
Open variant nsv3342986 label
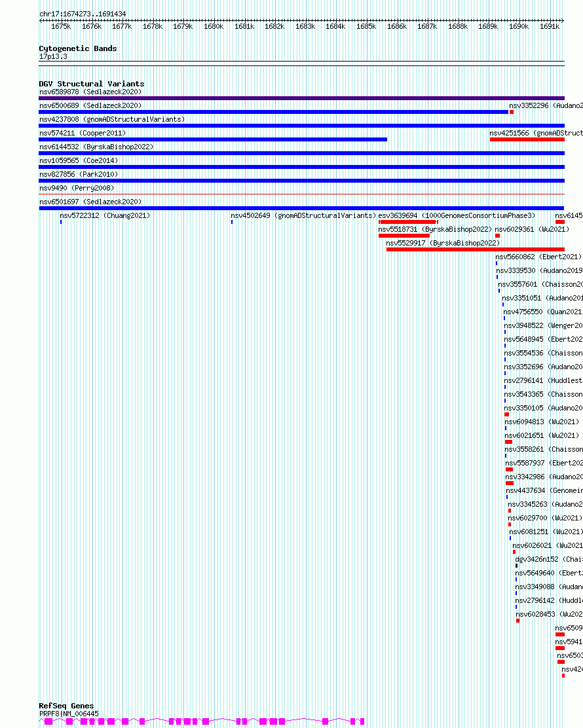pos(544,477)
